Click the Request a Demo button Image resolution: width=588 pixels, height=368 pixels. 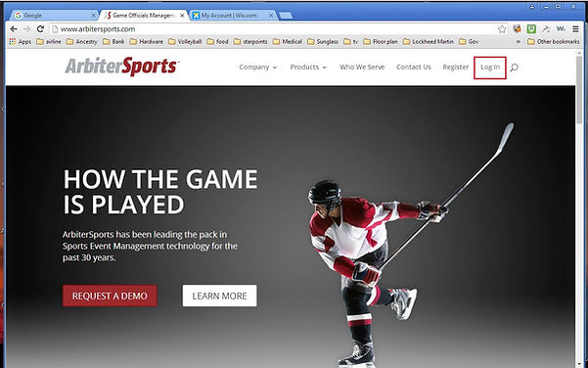[110, 296]
